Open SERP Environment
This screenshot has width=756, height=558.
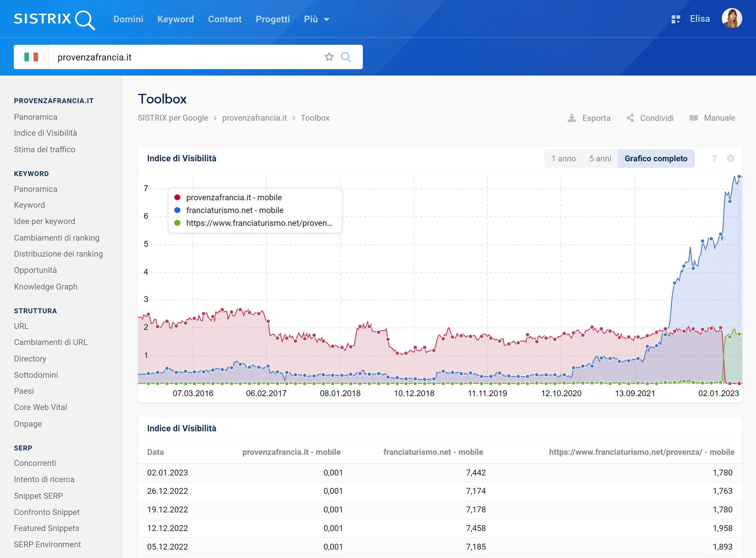(x=47, y=545)
